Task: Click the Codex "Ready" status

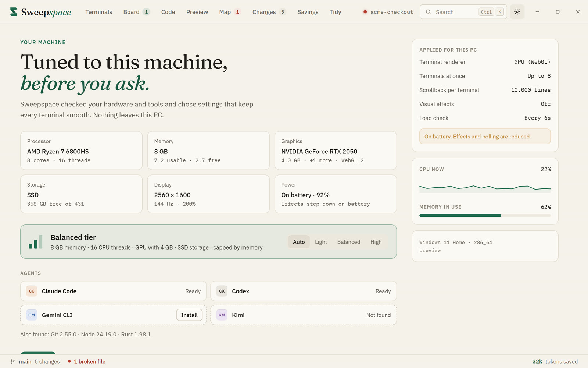Action: pyautogui.click(x=383, y=291)
